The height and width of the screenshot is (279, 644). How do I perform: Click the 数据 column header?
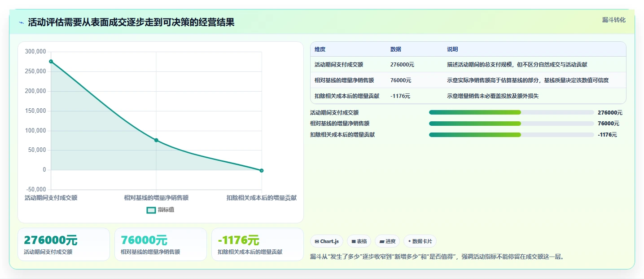click(x=396, y=49)
